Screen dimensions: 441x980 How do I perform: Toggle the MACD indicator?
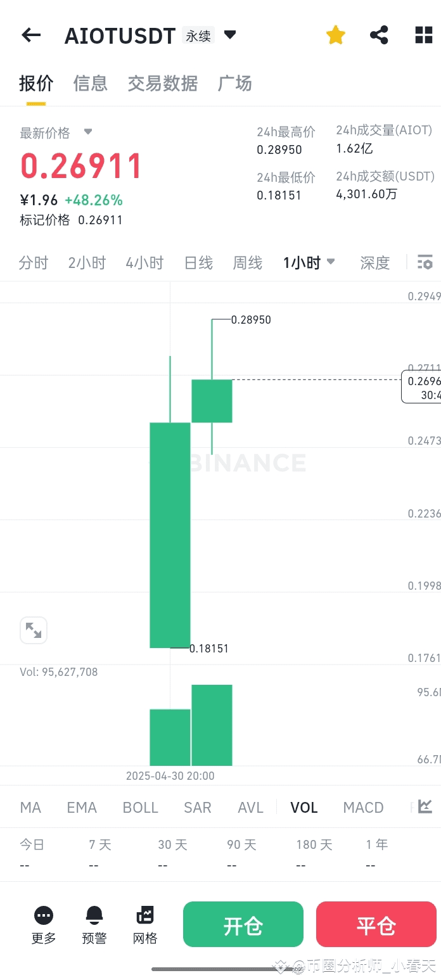coord(363,808)
